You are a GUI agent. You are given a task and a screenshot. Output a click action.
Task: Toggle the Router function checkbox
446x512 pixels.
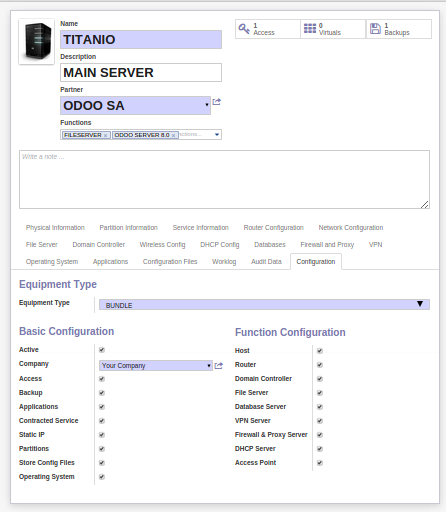320,365
